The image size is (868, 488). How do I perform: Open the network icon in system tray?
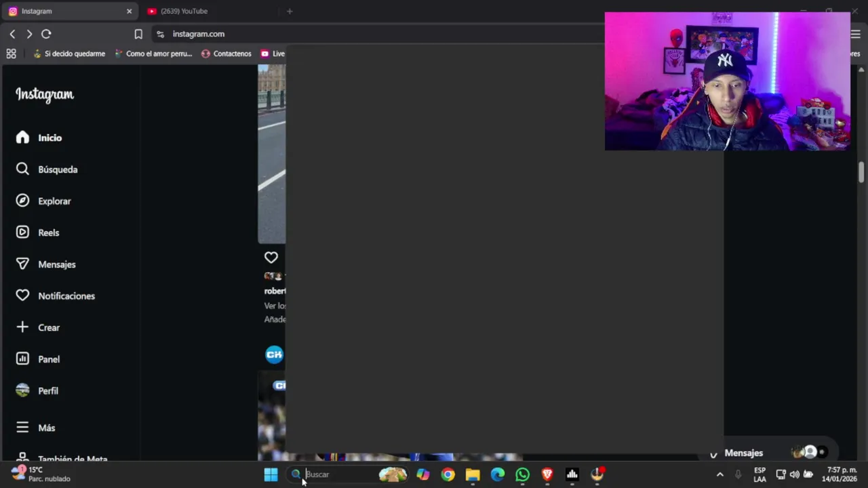[x=781, y=474]
